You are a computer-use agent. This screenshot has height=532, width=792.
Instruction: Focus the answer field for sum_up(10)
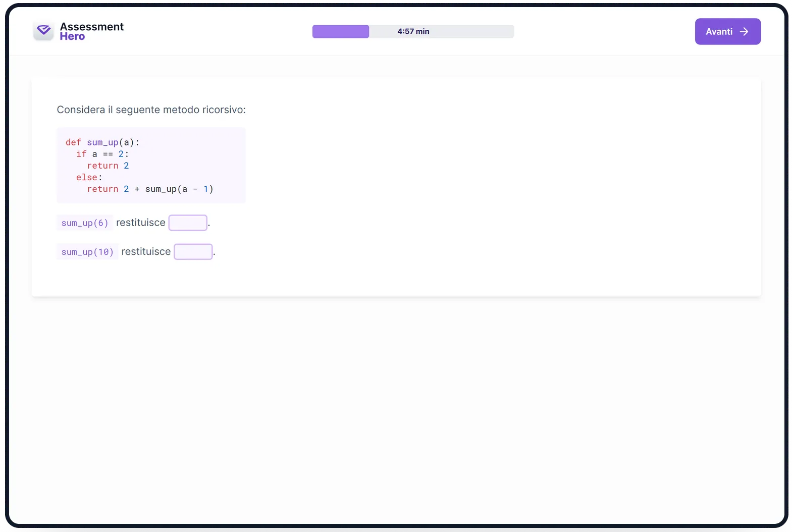193,251
